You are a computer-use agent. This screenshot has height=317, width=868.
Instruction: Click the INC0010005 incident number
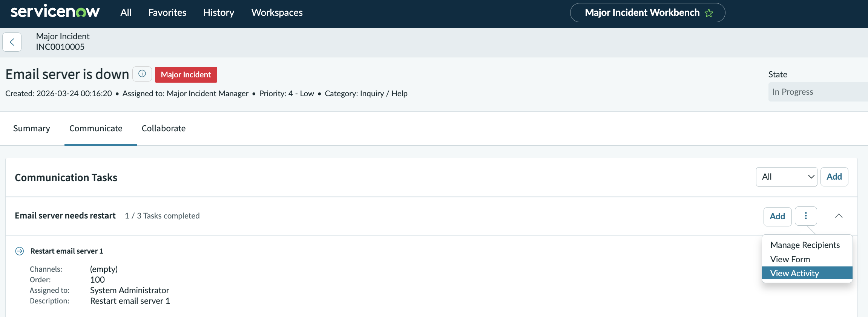(60, 47)
